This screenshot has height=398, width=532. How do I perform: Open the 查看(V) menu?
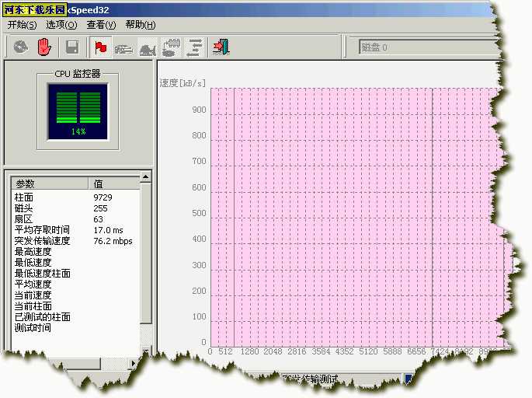[x=101, y=25]
